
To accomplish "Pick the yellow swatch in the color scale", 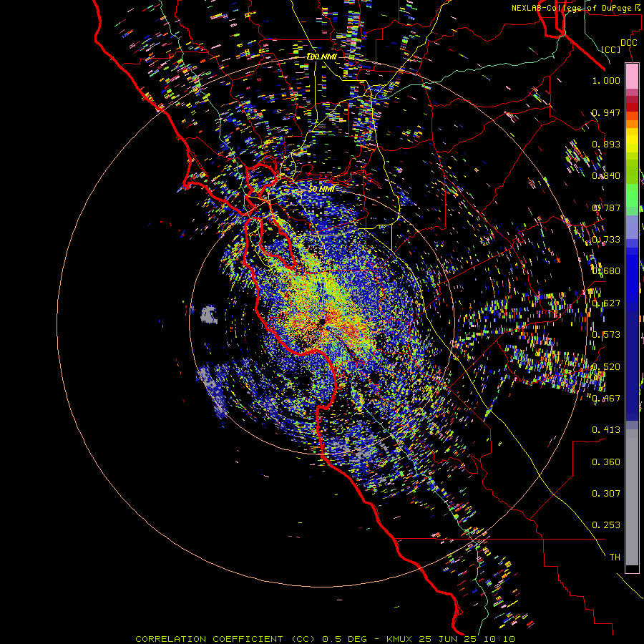I will click(x=632, y=140).
